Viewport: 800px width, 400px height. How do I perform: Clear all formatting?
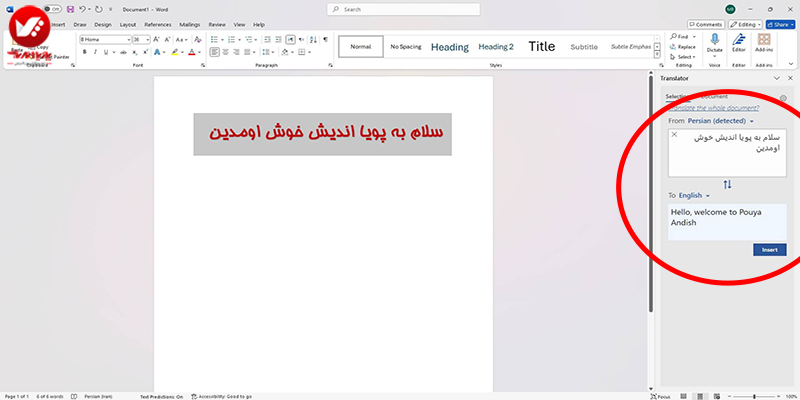[x=197, y=39]
